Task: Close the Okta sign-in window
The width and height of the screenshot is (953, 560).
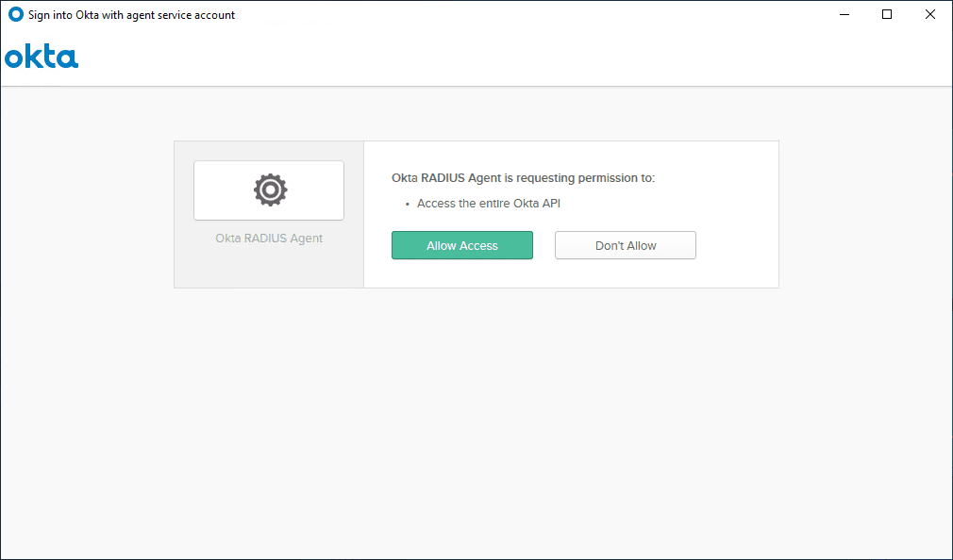Action: [930, 14]
